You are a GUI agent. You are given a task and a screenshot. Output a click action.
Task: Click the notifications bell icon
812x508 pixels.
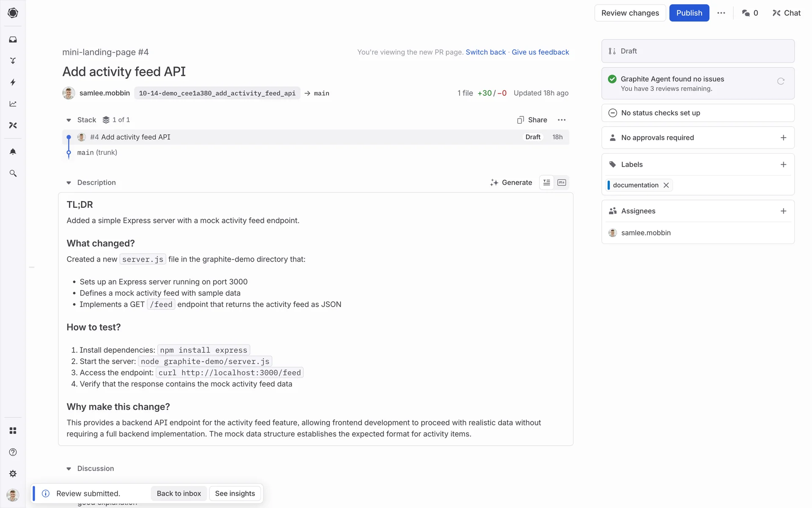(x=13, y=152)
